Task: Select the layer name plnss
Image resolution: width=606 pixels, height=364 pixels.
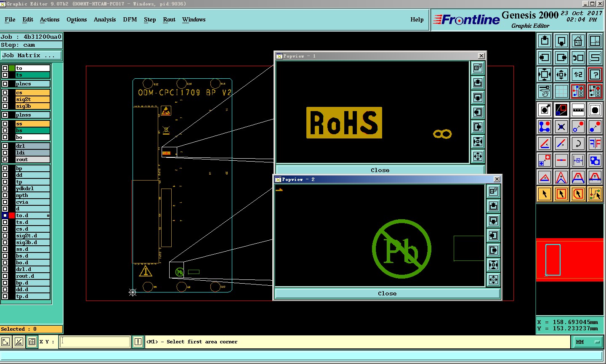Action: [x=33, y=115]
